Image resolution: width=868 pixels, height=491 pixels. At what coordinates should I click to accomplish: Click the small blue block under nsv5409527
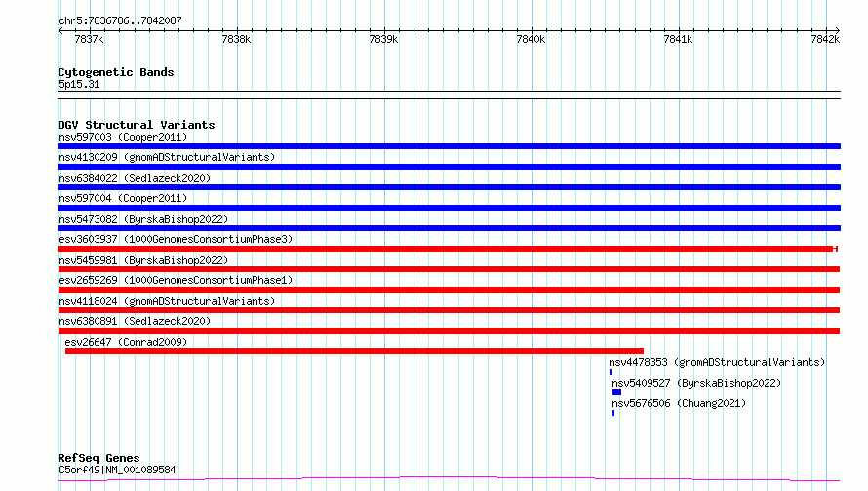pos(616,392)
